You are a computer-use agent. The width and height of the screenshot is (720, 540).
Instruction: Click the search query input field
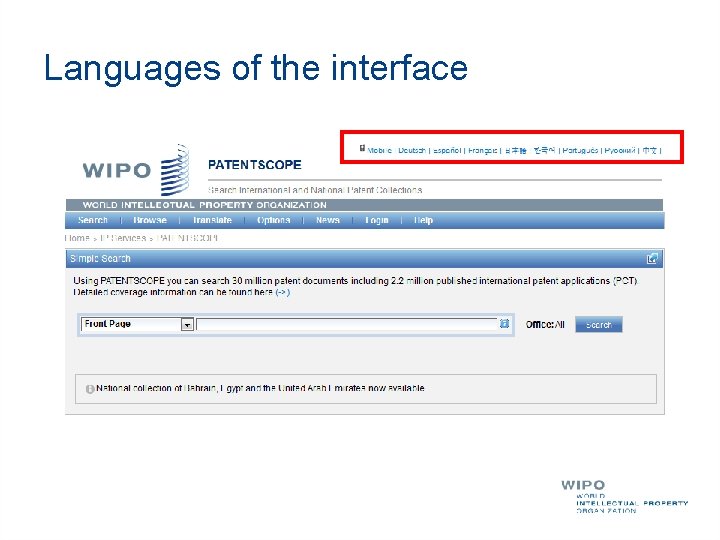[347, 324]
